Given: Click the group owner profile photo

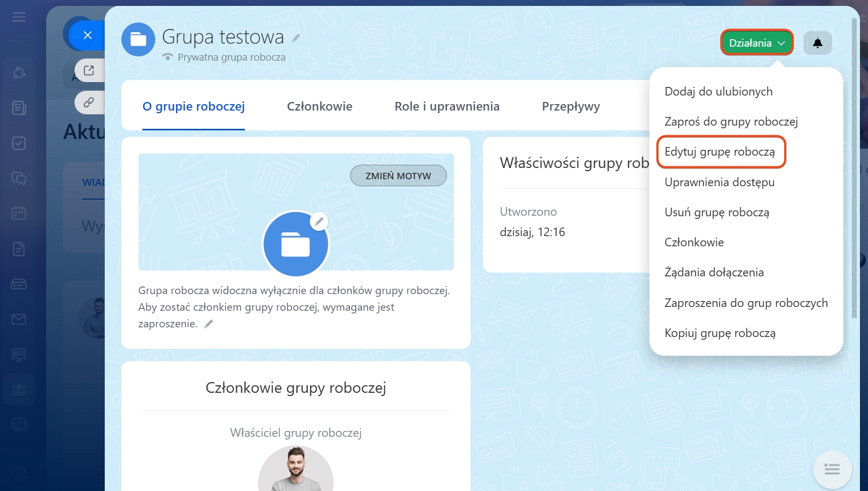Looking at the screenshot, I should 295,470.
